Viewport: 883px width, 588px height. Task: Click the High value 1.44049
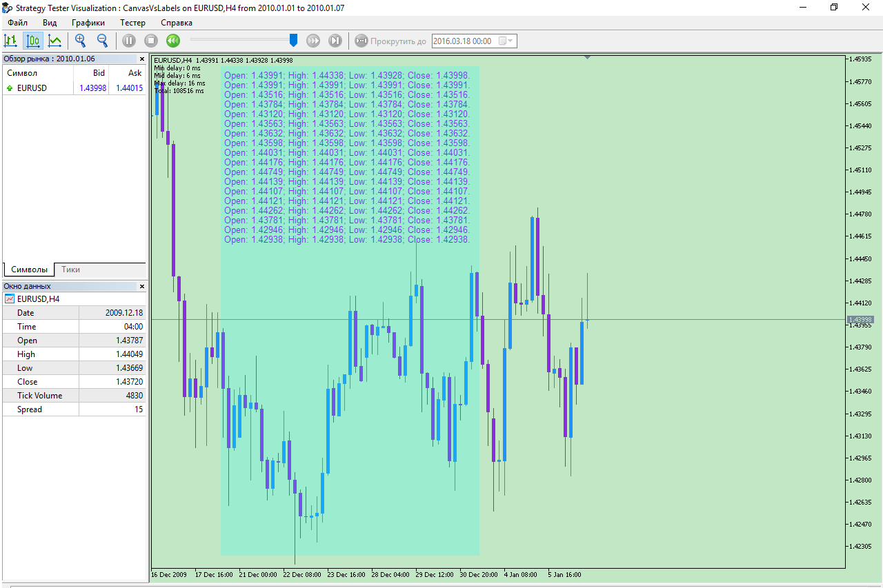(130, 354)
